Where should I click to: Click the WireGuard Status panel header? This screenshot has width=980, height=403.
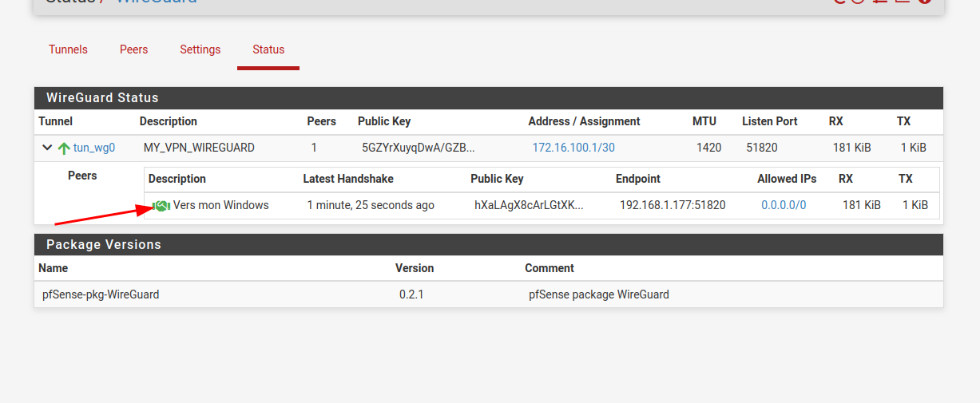tap(102, 98)
